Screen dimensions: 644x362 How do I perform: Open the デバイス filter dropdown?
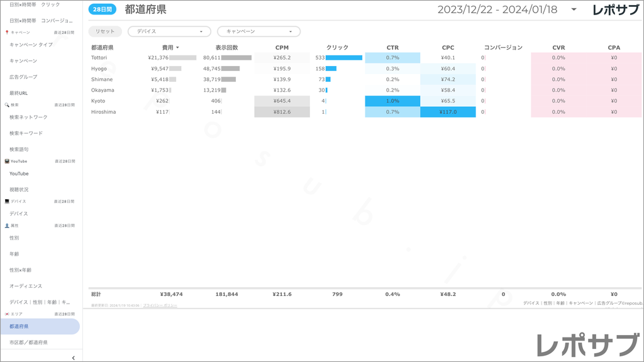[x=169, y=31]
